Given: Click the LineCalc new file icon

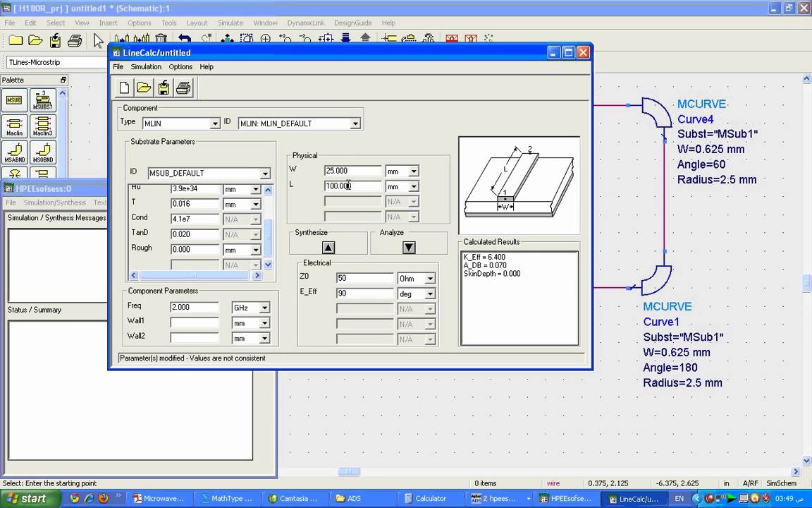Looking at the screenshot, I should [x=124, y=87].
